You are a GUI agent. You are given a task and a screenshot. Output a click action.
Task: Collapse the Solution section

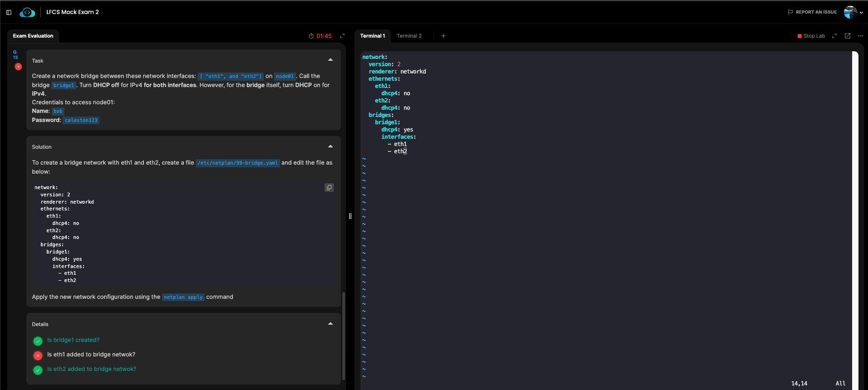(x=330, y=146)
